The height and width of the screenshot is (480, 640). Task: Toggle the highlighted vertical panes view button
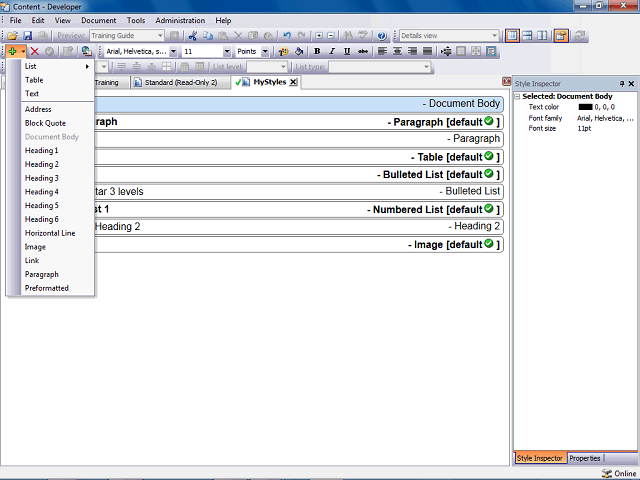point(512,36)
